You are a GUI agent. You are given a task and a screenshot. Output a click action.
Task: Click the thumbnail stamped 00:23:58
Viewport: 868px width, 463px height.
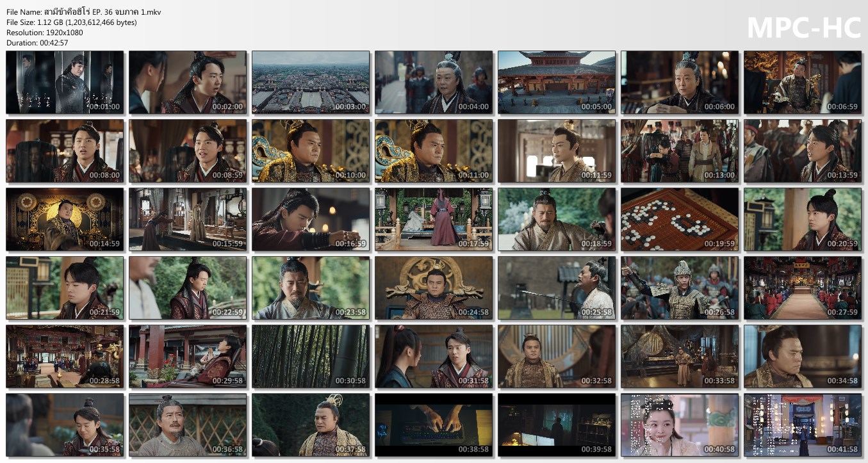[311, 288]
